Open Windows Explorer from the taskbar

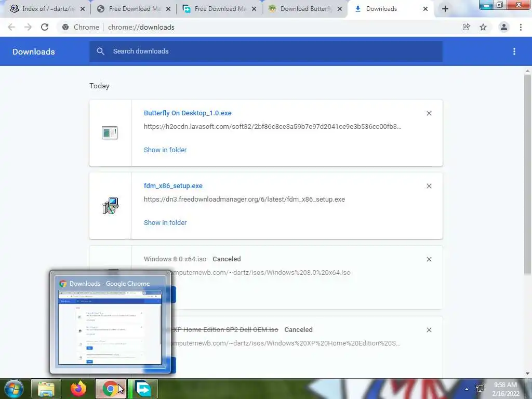tap(46, 389)
